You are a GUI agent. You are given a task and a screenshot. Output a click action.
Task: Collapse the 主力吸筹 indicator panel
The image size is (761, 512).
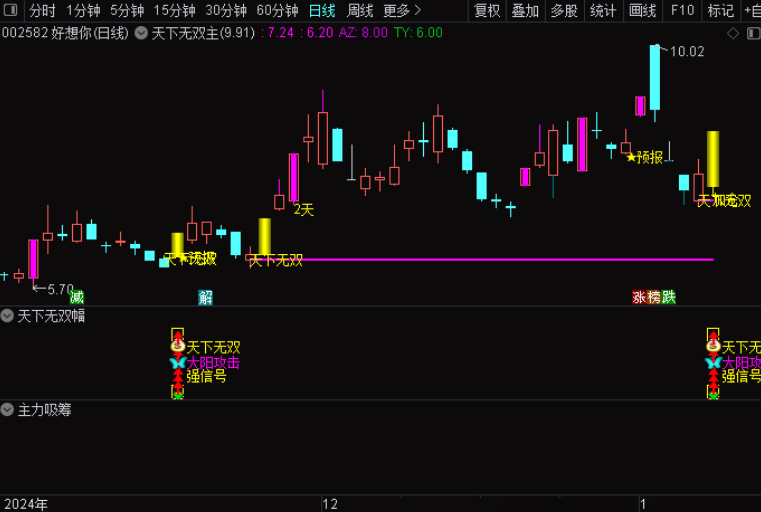point(8,410)
